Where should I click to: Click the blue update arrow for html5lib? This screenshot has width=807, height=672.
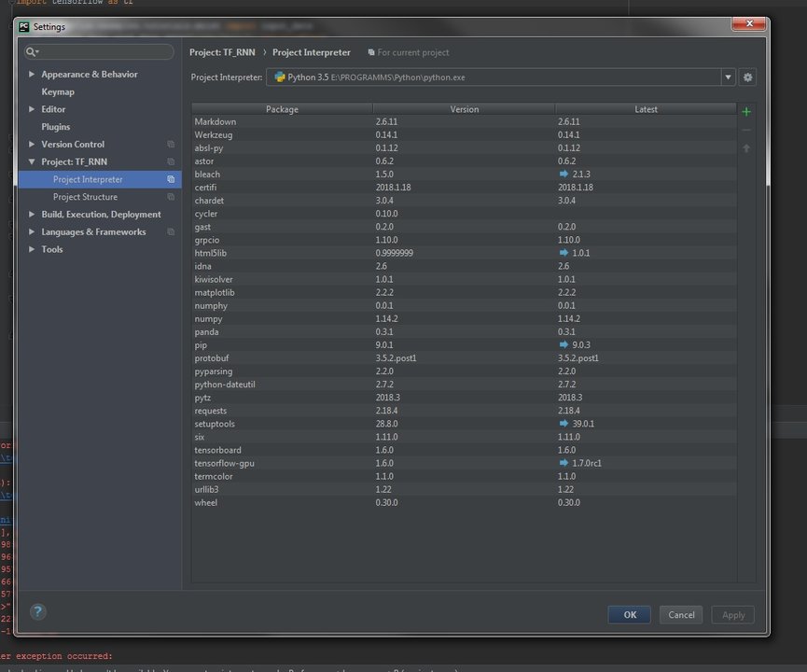[564, 253]
